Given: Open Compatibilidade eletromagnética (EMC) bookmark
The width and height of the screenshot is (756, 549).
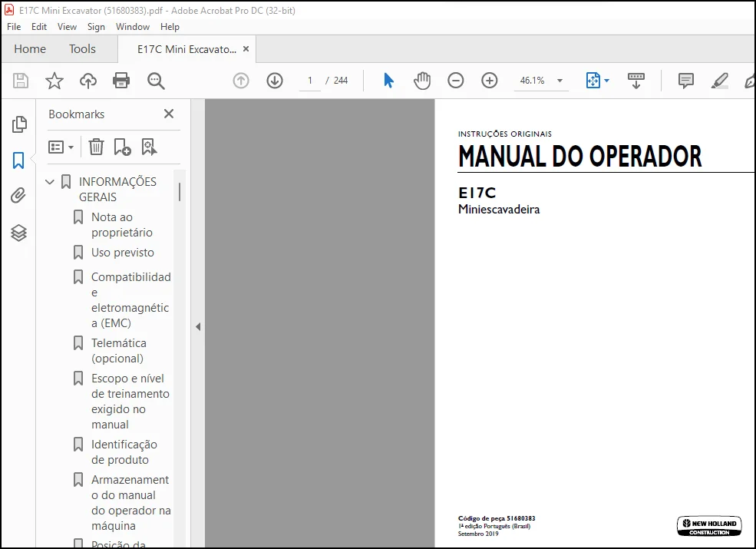Looking at the screenshot, I should [x=130, y=300].
